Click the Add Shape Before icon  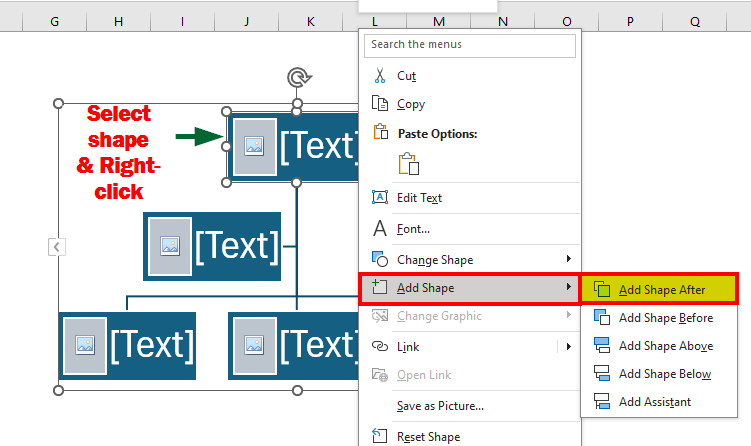[x=602, y=317]
